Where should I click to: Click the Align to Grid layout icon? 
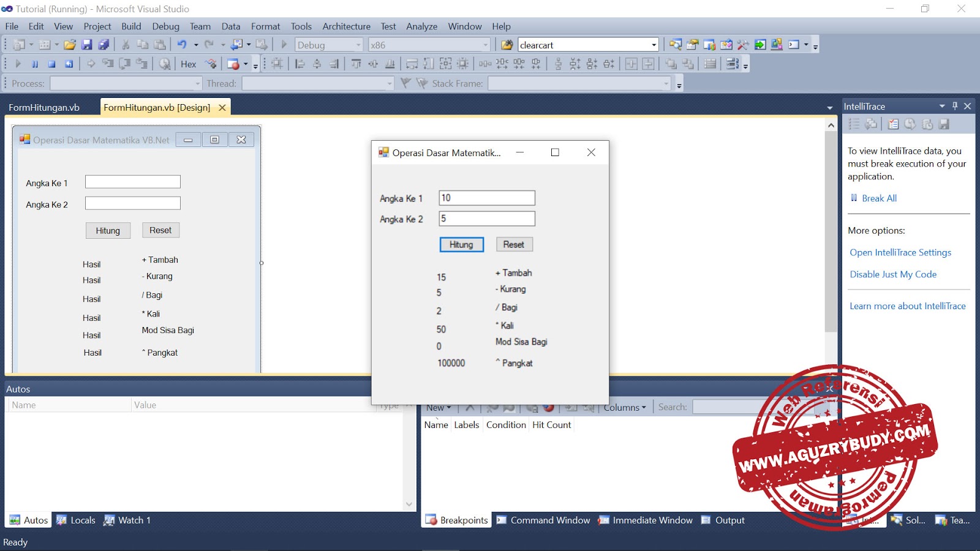click(x=277, y=64)
